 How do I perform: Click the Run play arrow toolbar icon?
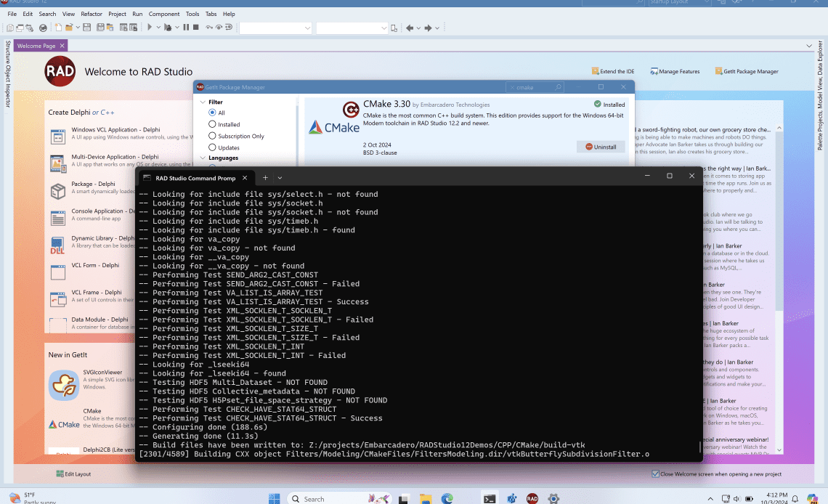click(150, 28)
